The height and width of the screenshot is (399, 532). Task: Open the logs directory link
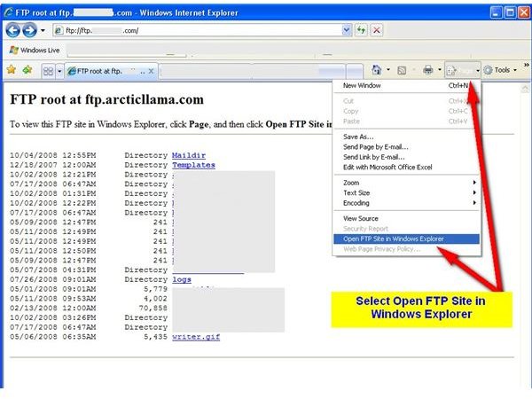182,279
